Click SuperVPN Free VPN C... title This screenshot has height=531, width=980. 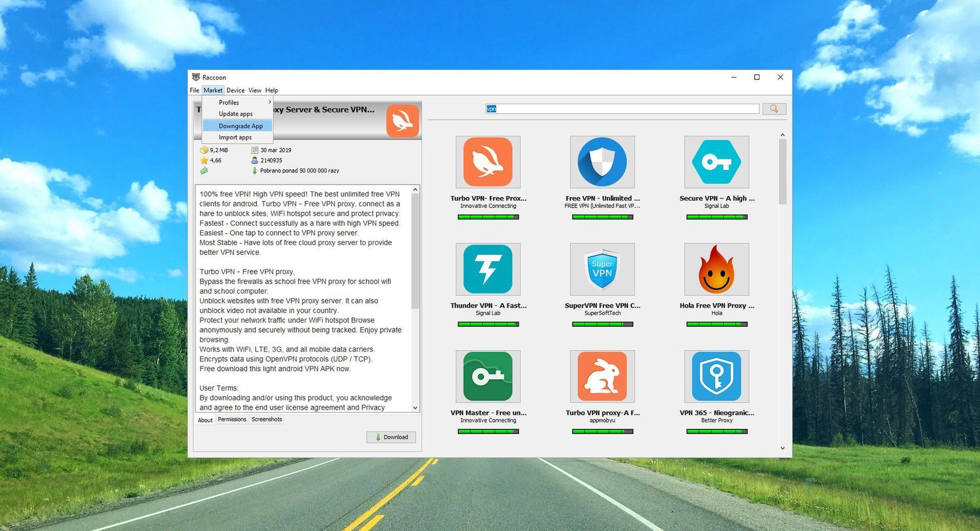(x=602, y=305)
